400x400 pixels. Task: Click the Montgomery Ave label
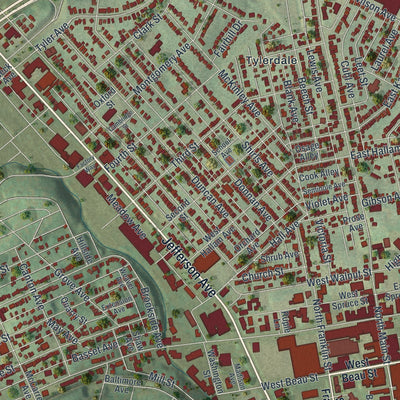[162, 69]
